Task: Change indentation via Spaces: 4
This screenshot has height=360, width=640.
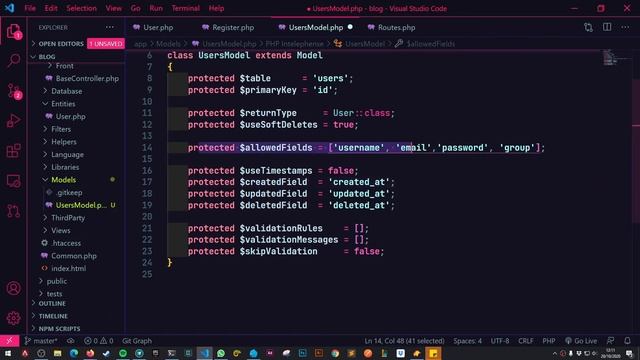Action: pos(467,341)
